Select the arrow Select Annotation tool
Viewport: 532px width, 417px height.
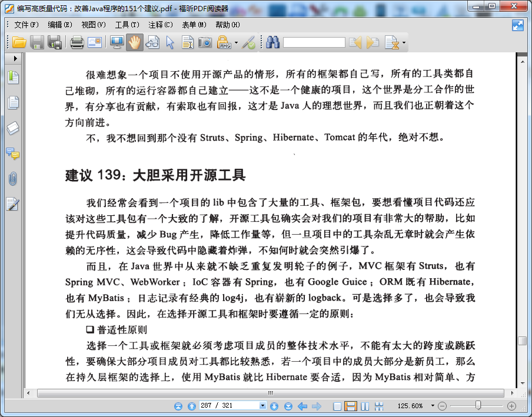click(170, 42)
